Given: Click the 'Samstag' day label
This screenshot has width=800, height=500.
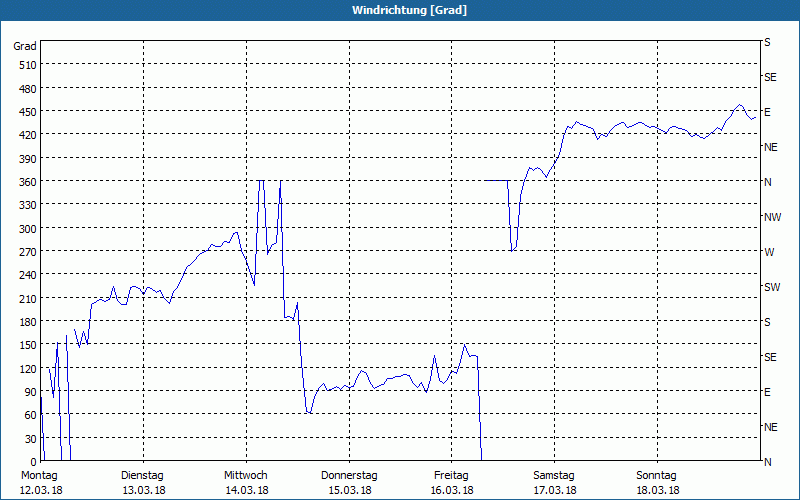Looking at the screenshot, I should pyautogui.click(x=554, y=476).
